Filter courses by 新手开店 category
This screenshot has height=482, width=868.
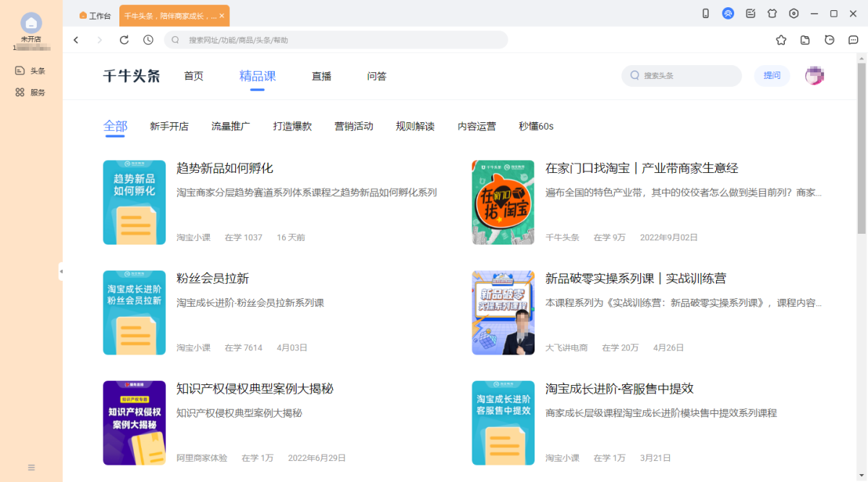[x=169, y=127]
